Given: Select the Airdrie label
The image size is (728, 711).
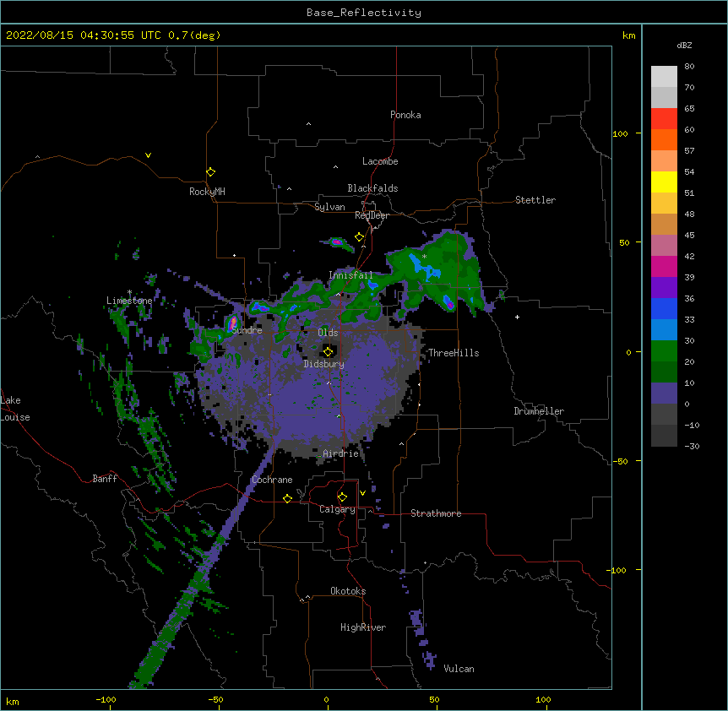Looking at the screenshot, I should point(340,453).
